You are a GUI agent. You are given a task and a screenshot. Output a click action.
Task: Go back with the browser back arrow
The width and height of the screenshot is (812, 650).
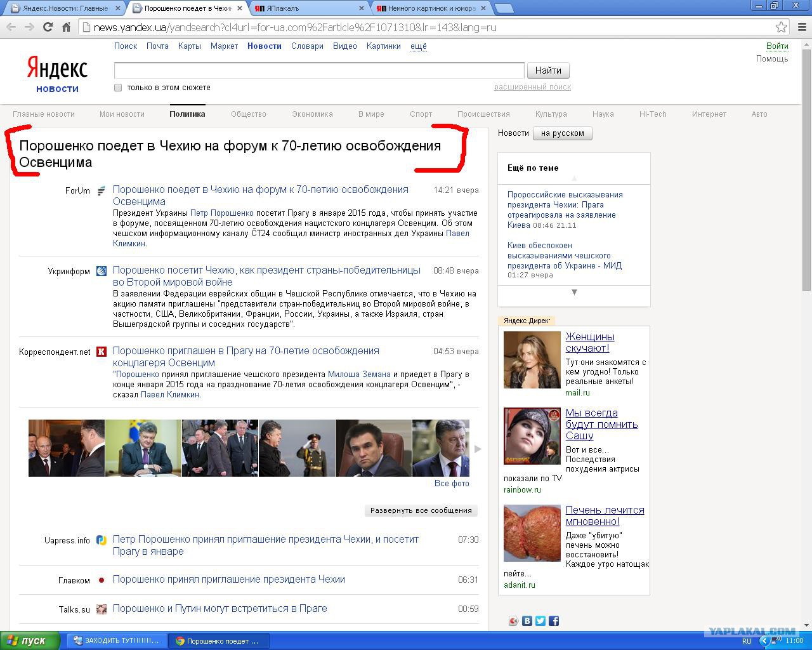tap(11, 27)
